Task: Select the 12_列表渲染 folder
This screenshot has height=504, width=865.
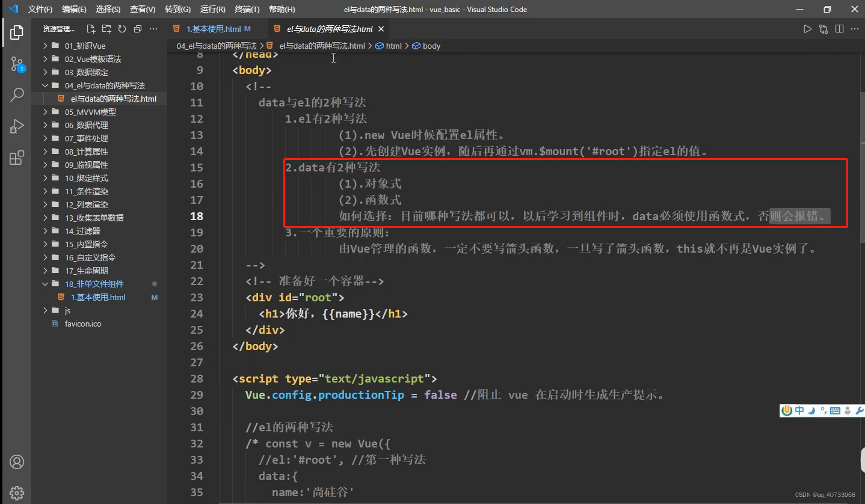Action: tap(99, 204)
